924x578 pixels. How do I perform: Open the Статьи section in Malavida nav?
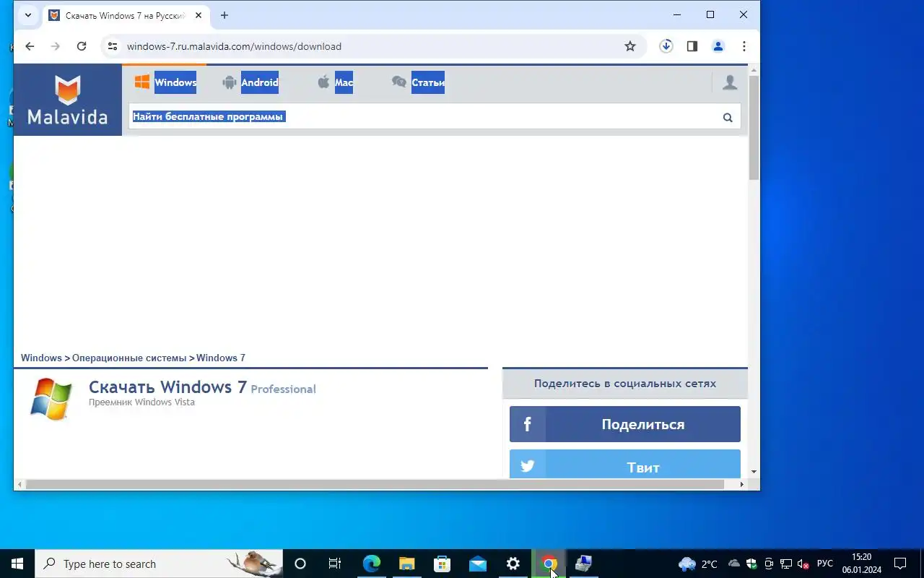[x=418, y=82]
